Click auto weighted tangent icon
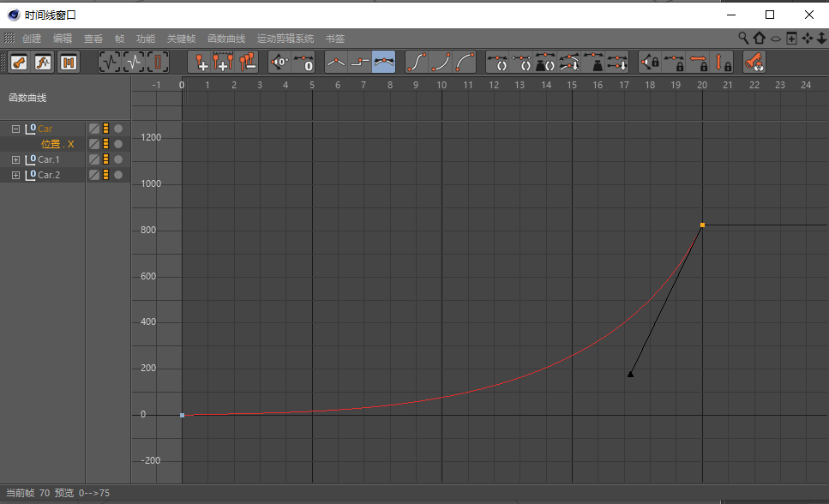Image resolution: width=829 pixels, height=504 pixels. click(x=545, y=63)
